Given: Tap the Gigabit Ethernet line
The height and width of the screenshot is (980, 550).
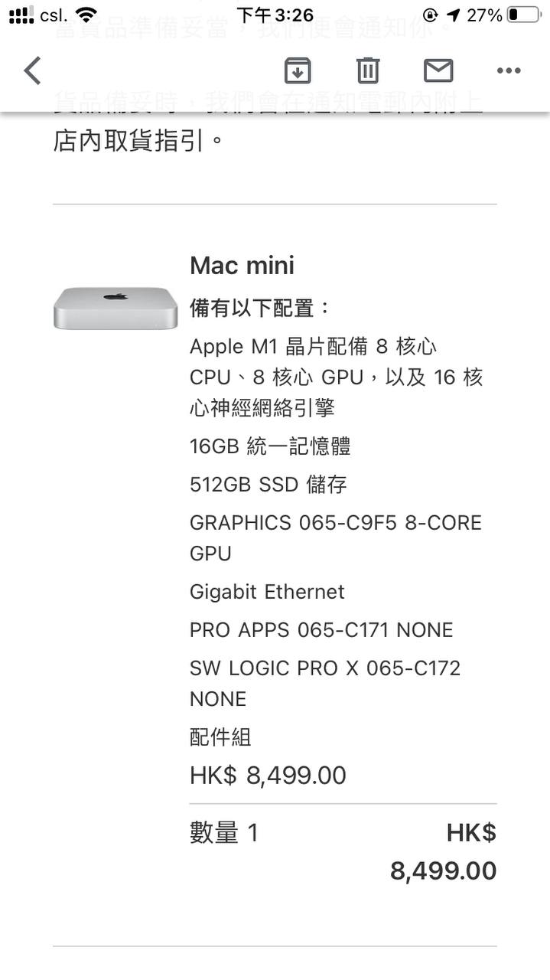Looking at the screenshot, I should pos(267,591).
